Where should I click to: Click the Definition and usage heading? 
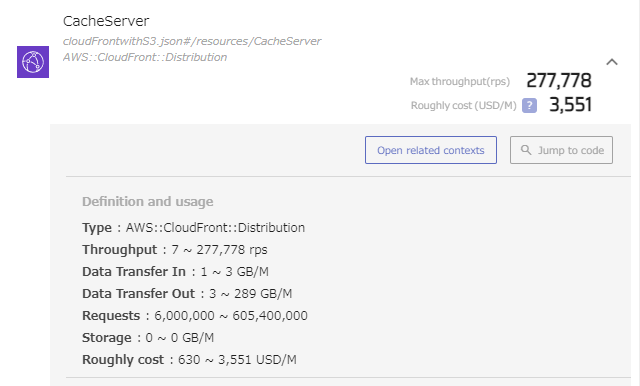(x=148, y=202)
